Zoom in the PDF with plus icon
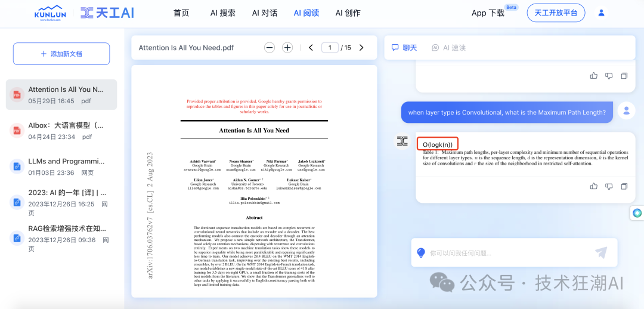This screenshot has width=644, height=309. [287, 48]
